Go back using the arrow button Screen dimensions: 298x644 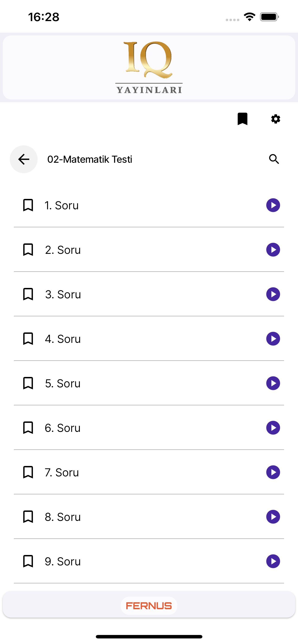pos(24,159)
